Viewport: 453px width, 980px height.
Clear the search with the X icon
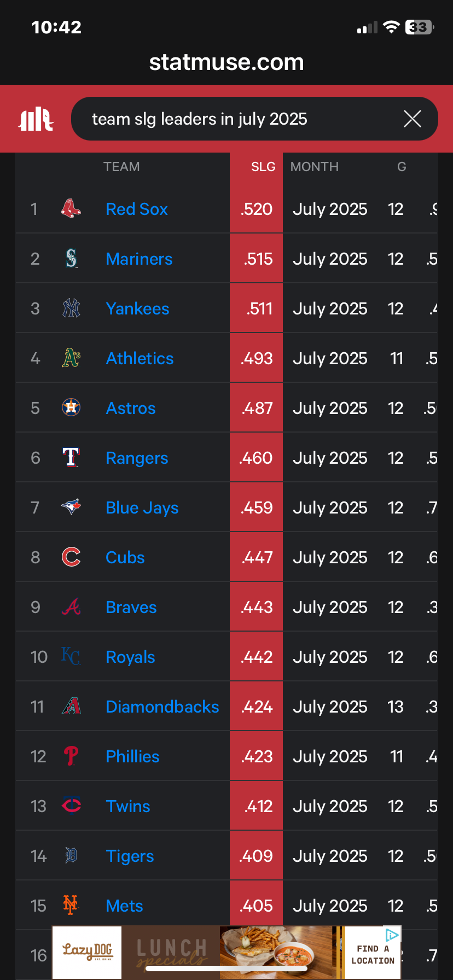pyautogui.click(x=413, y=119)
